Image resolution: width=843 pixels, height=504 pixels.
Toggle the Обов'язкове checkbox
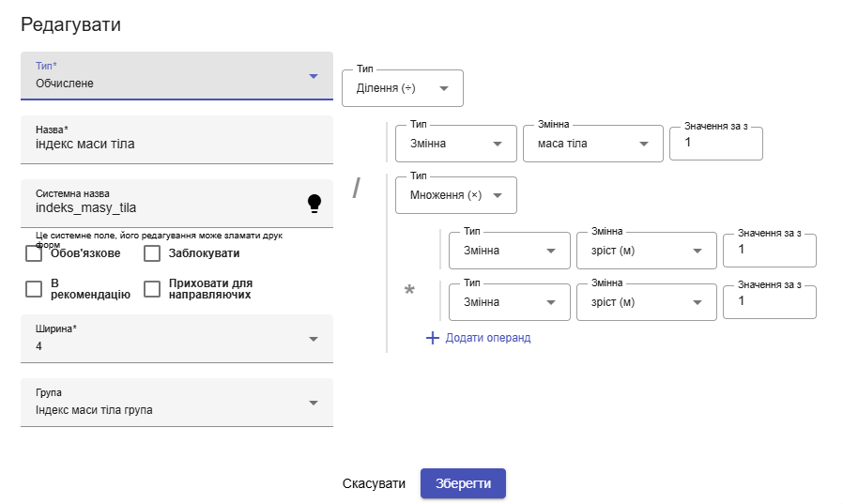[x=34, y=253]
